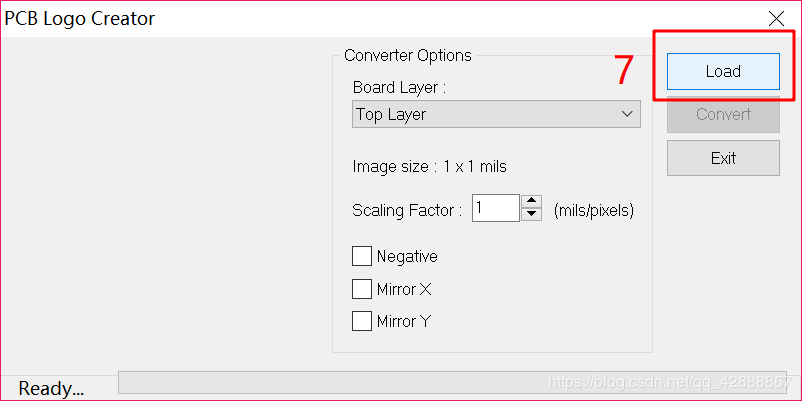Open the Board Layer dropdown showing Top Layer
Viewport: 802px width, 401px height.
pos(496,114)
